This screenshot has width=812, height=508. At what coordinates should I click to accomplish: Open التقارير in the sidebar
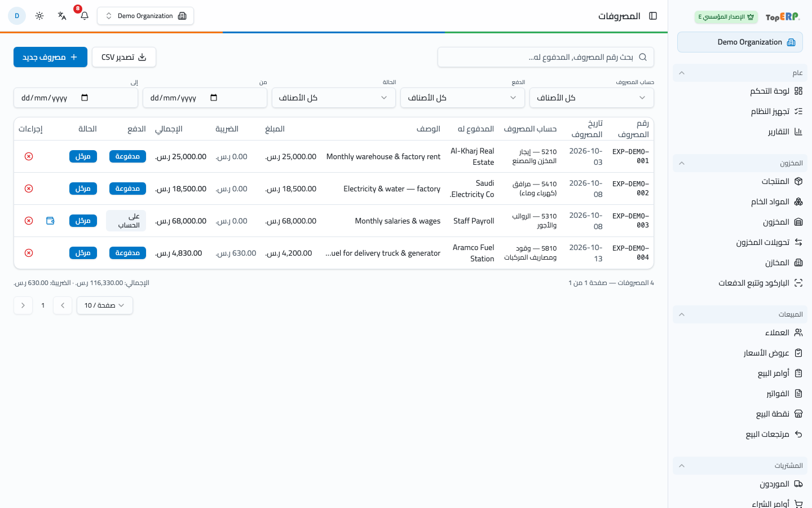(x=740, y=132)
